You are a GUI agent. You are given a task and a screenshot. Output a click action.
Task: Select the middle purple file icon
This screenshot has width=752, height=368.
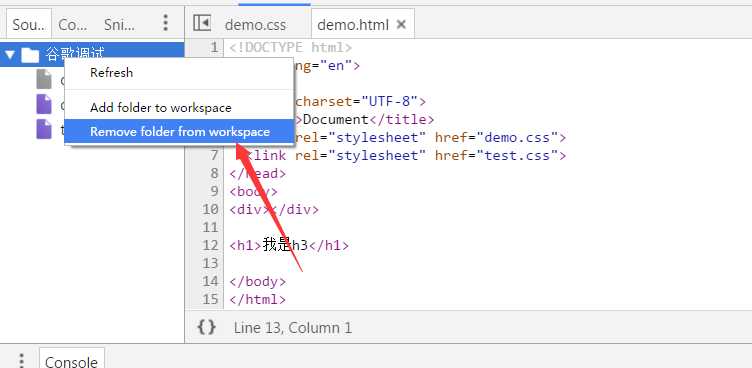[44, 104]
